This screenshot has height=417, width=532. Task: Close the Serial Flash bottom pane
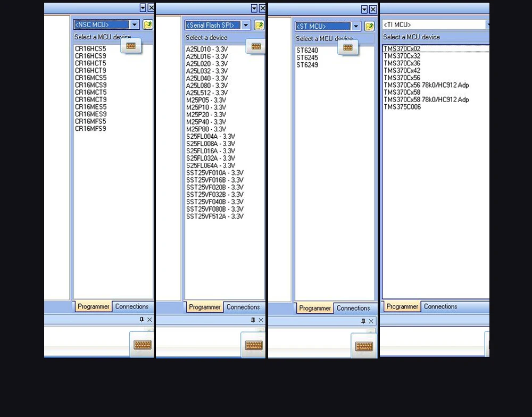click(x=261, y=320)
